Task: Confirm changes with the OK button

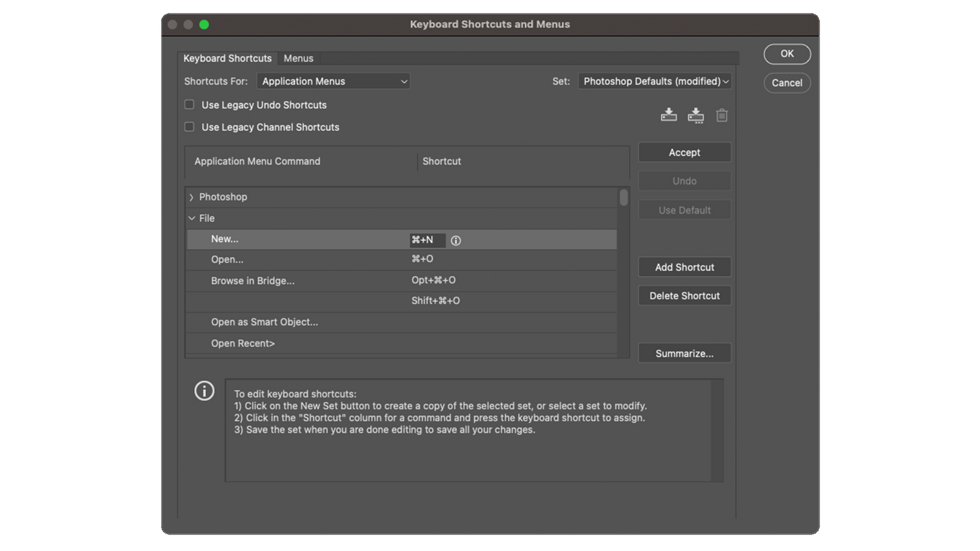Action: click(x=787, y=54)
